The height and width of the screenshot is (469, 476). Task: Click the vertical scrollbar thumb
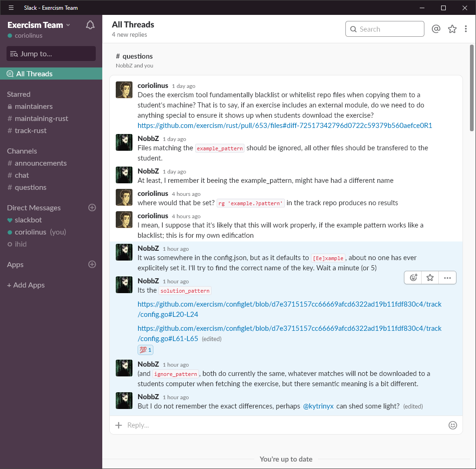point(471,88)
